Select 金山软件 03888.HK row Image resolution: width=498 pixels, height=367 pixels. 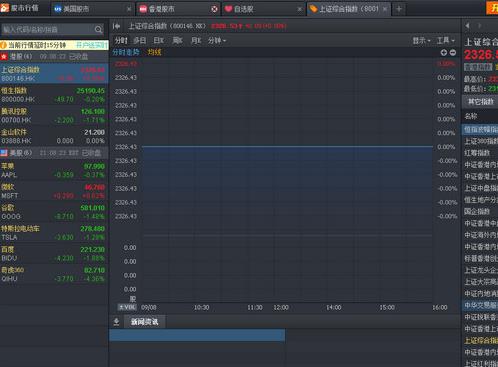(54, 136)
